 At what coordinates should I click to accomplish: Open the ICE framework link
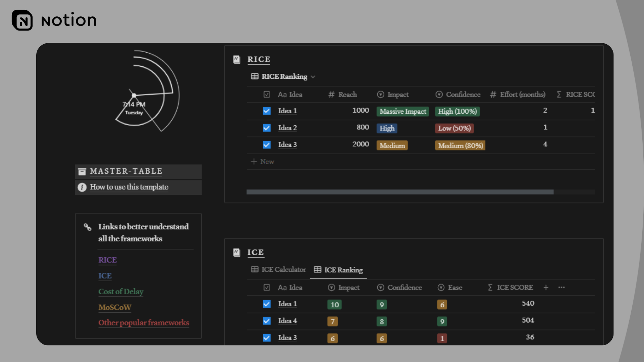[x=105, y=276]
